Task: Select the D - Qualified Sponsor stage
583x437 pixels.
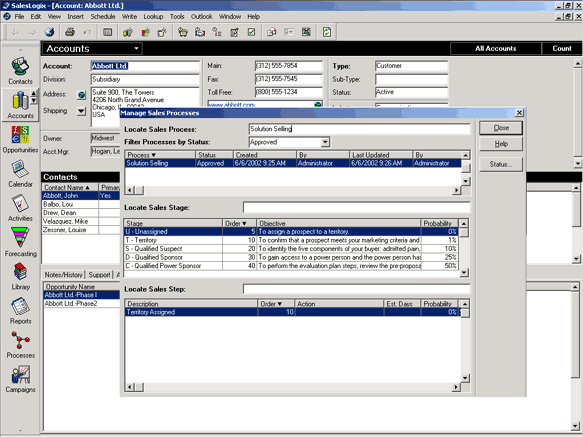Action: (291, 257)
